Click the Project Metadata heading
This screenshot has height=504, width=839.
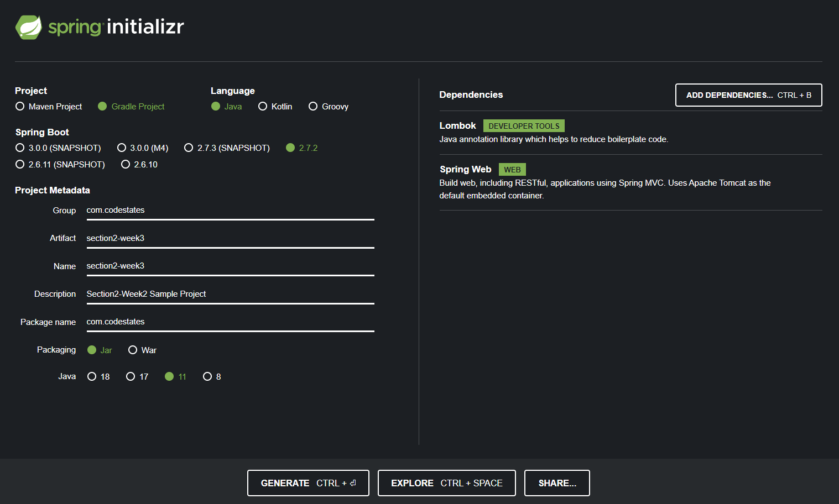(x=53, y=190)
